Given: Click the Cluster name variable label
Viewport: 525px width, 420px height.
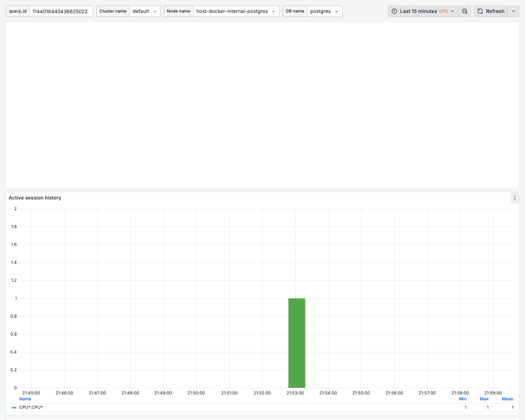Looking at the screenshot, I should (x=113, y=11).
